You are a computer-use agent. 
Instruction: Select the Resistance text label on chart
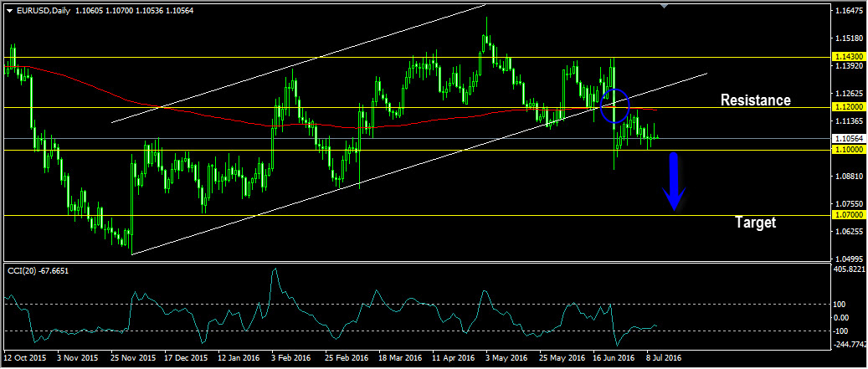[x=755, y=100]
